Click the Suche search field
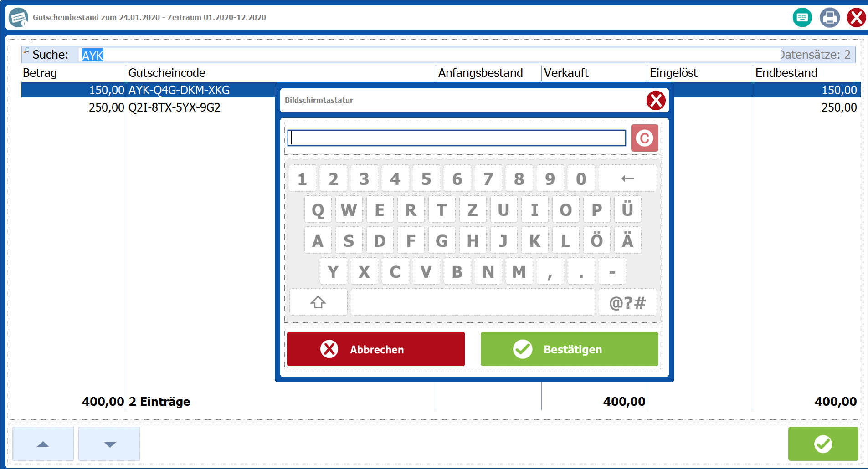Screen dimensions: 868x469 point(428,55)
